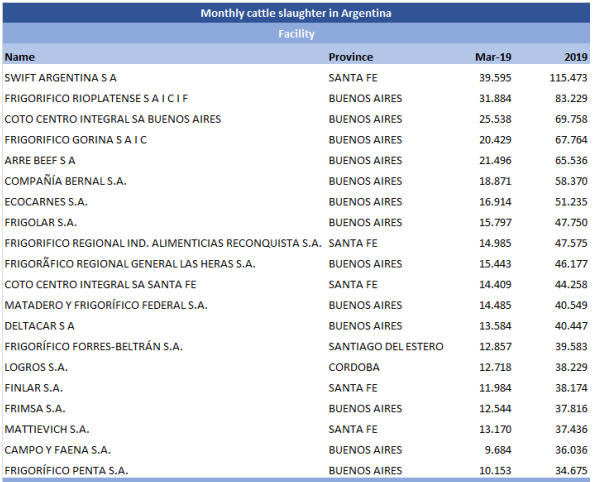The height and width of the screenshot is (482, 593).
Task: Click the SANTIAGO DEL ESTERO province cell
Action: click(x=386, y=347)
